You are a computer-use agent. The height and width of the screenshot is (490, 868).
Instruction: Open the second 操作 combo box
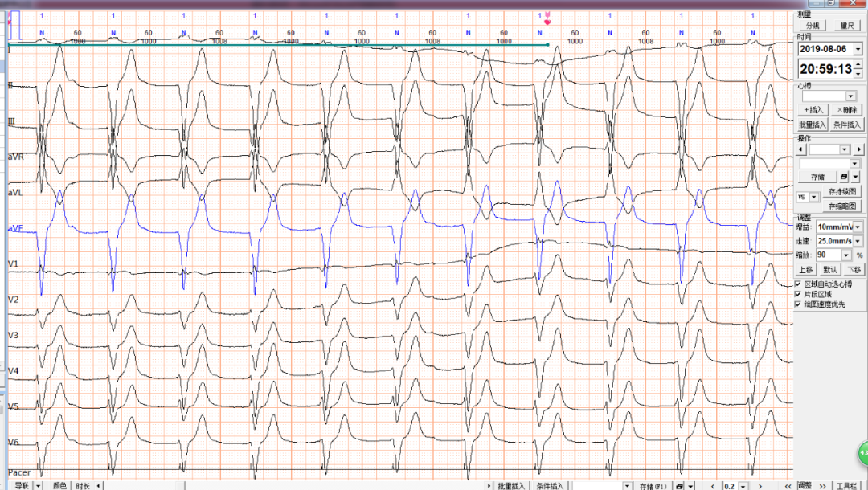[854, 164]
